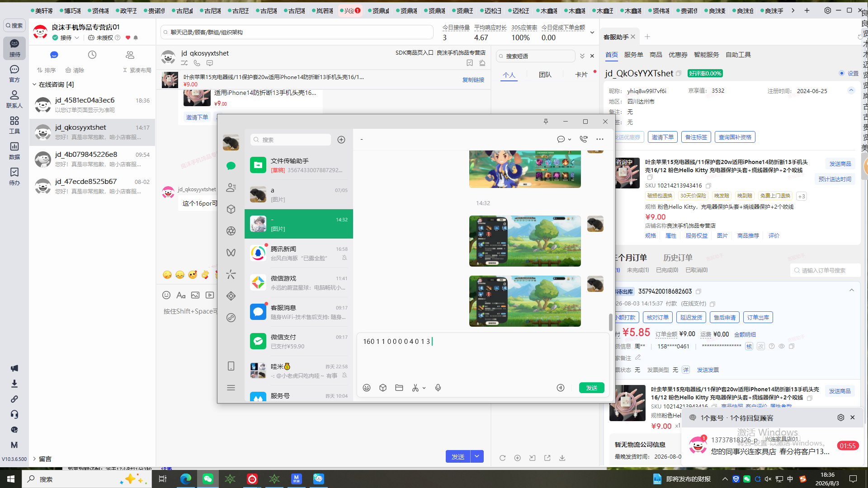Open the three-dot more menu in WeChat chat

click(600, 139)
